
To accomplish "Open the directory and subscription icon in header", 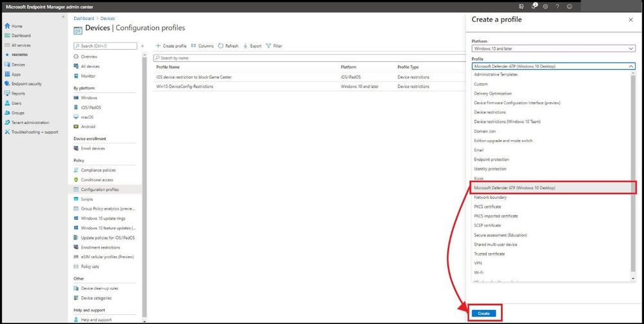I will point(522,6).
